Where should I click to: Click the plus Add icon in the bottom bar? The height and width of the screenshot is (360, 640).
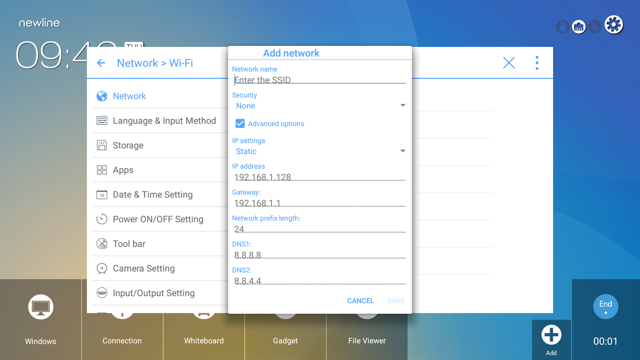[x=551, y=335]
